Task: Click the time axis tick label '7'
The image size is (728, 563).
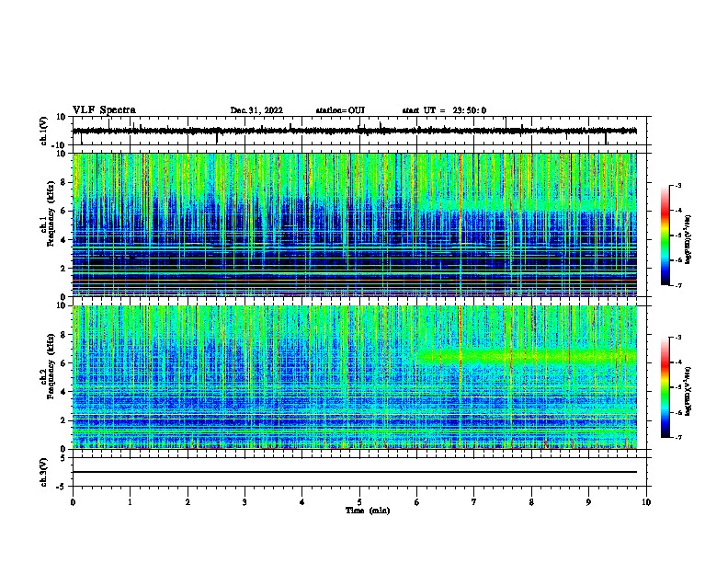Action: click(x=474, y=502)
